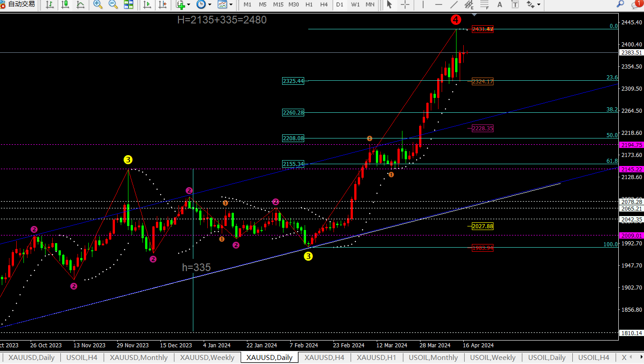Screen dimensions: 644x364
Task: Zoom out of the chart
Action: pyautogui.click(x=113, y=5)
